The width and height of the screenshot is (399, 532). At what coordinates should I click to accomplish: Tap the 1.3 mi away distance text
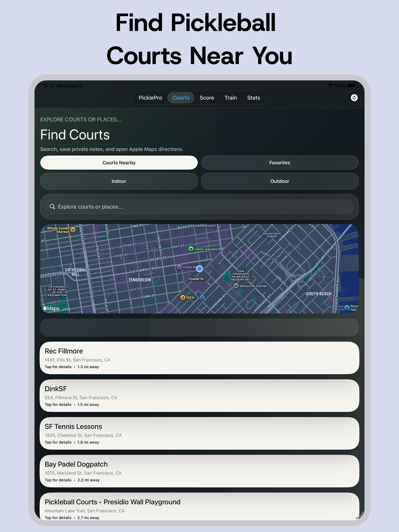click(x=88, y=367)
